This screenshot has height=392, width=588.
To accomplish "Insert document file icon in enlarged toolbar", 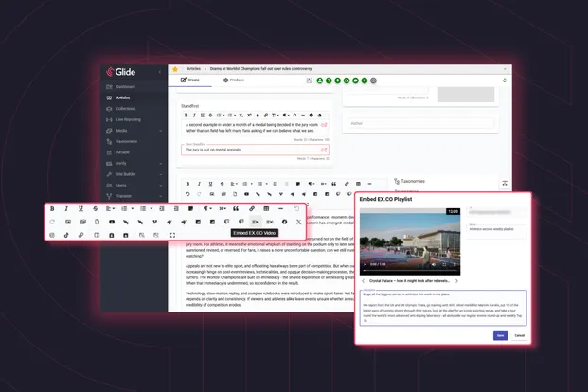I will pos(97,222).
